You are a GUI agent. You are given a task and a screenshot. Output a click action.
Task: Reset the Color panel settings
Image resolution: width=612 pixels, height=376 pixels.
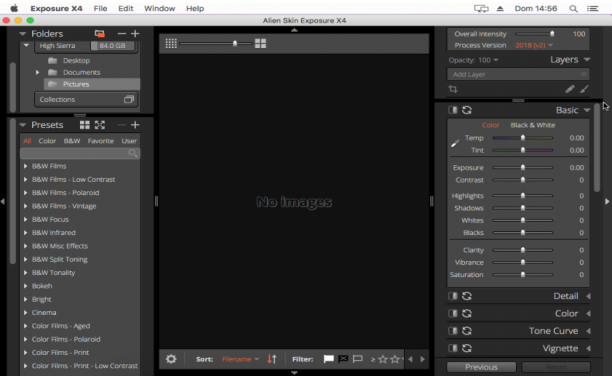[467, 313]
